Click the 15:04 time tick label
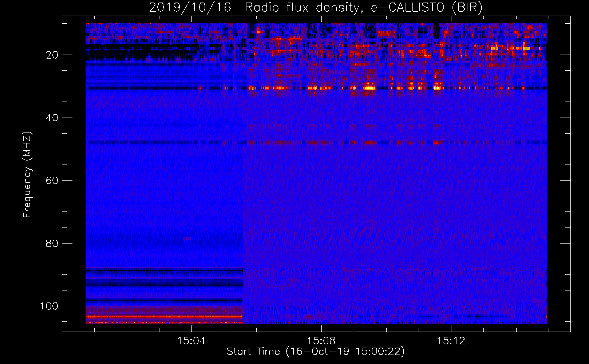Image resolution: width=589 pixels, height=364 pixels. pos(191,341)
